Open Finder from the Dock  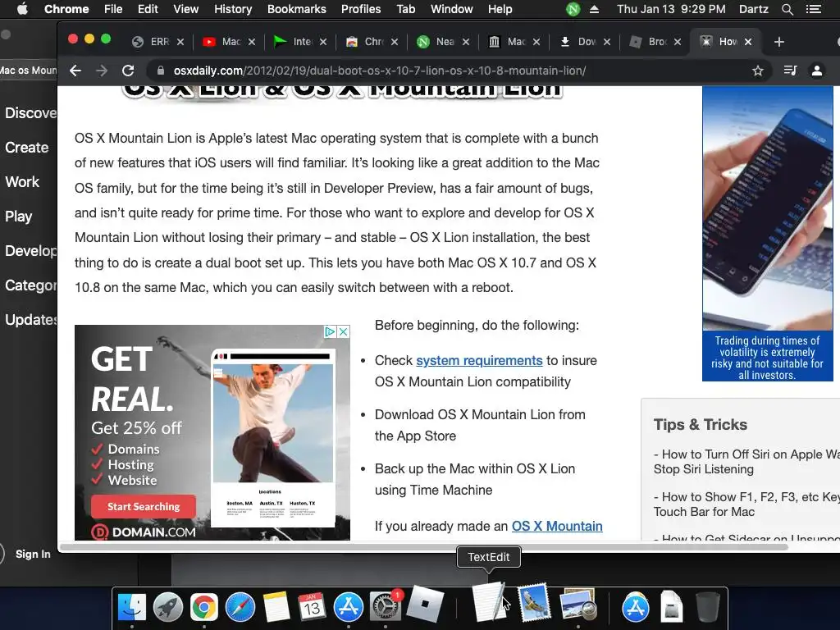(132, 607)
